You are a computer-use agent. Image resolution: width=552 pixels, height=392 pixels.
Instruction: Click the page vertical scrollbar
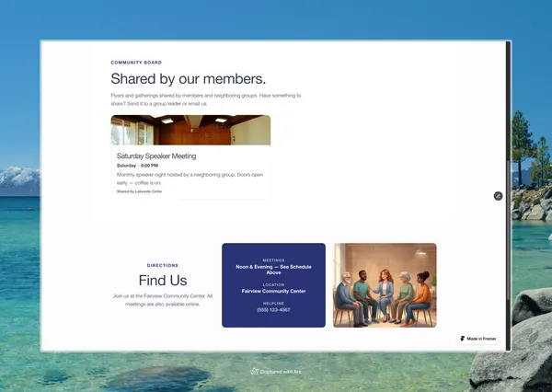(509, 196)
